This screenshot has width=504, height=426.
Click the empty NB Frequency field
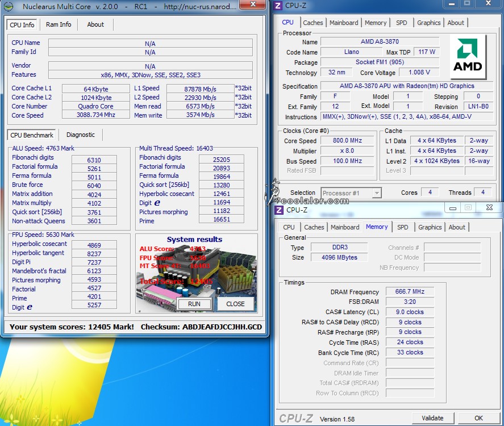(452, 268)
